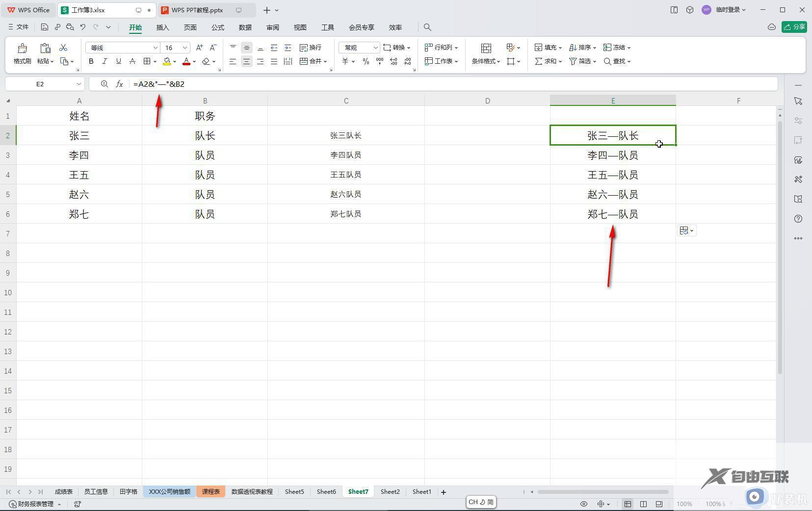Click the horizontal scrollbar at bottom
This screenshot has width=812, height=511.
(603, 492)
